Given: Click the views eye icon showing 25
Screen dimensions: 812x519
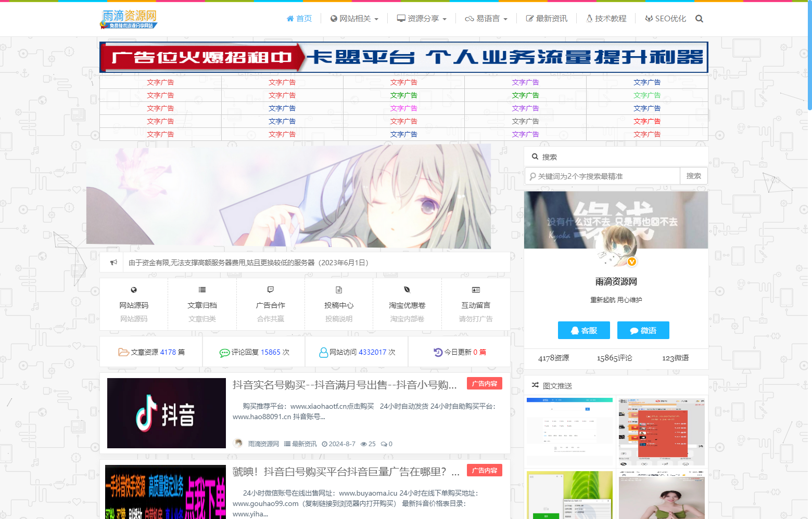Looking at the screenshot, I should click(364, 444).
